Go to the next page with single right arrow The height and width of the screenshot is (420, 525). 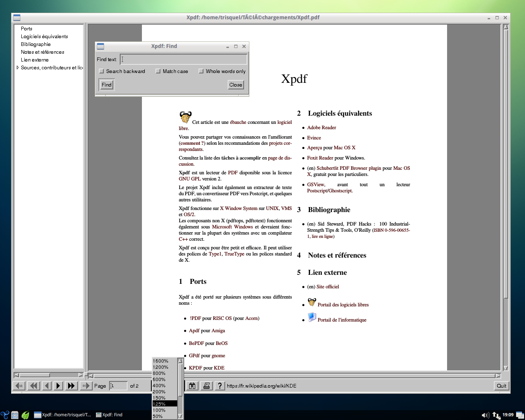pyautogui.click(x=58, y=386)
